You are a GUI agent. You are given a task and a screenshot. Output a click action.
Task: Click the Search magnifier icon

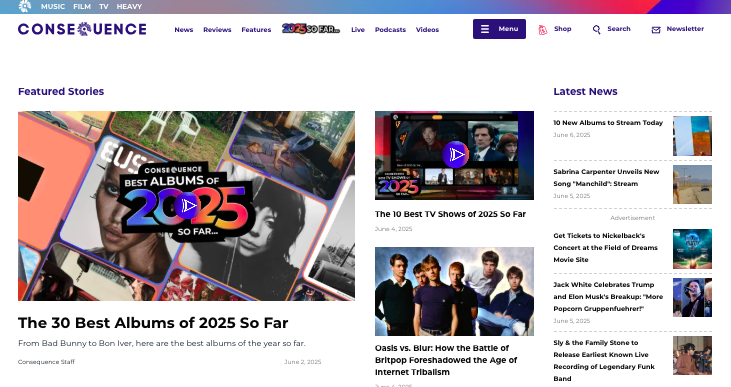point(596,30)
